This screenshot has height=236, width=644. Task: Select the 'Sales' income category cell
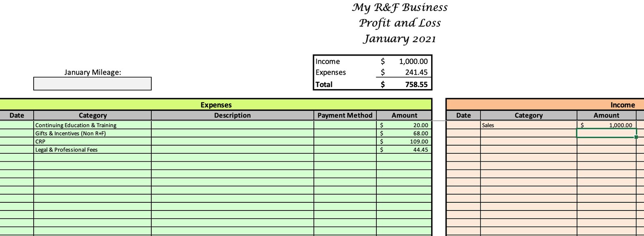(529, 125)
